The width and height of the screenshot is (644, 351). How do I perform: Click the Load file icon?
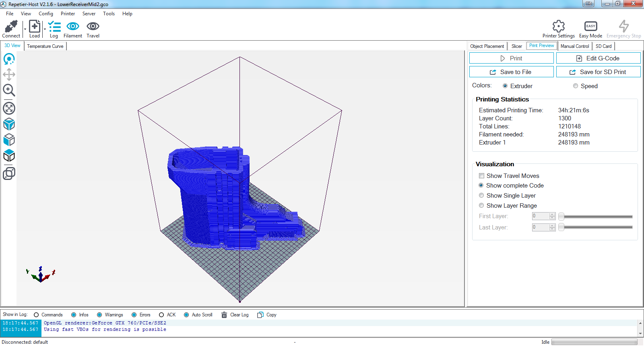click(x=35, y=27)
